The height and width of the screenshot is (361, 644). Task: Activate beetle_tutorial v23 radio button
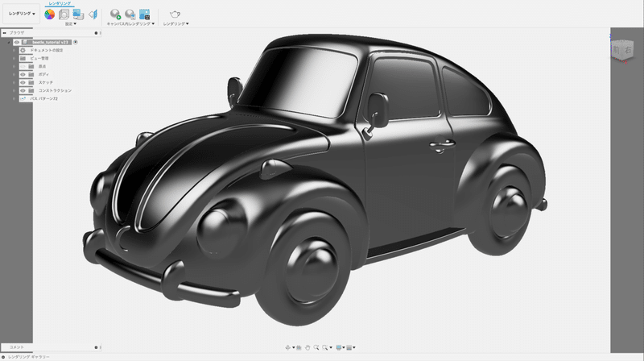pyautogui.click(x=76, y=43)
